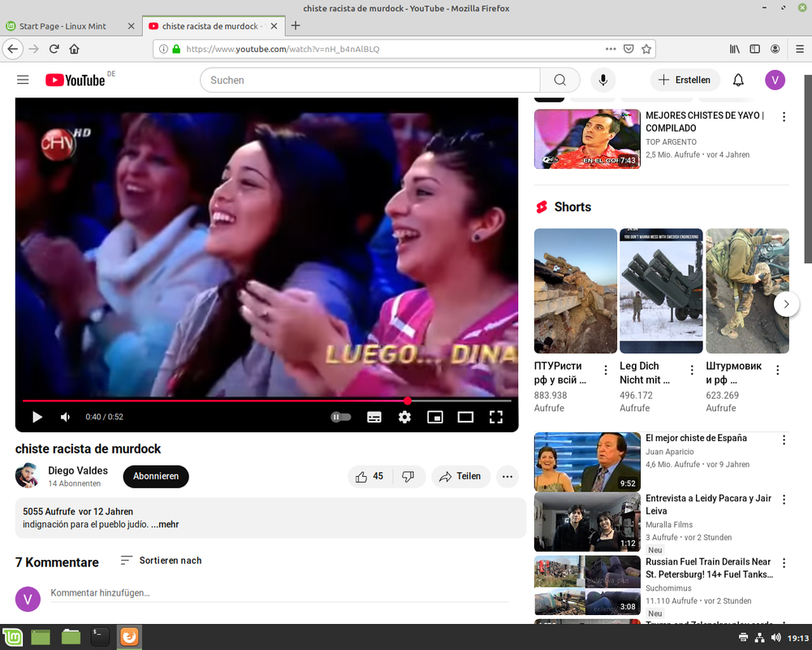Click the red progress scrubber handle

[x=408, y=401]
